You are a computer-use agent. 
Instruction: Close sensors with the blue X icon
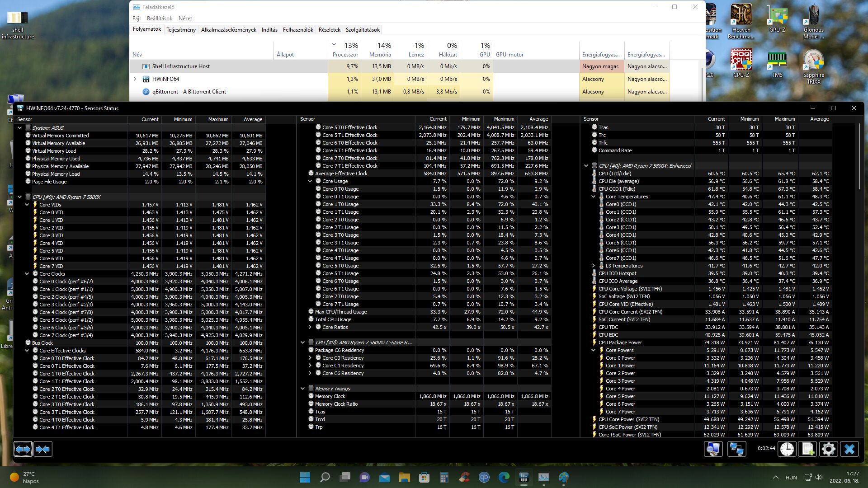(849, 449)
